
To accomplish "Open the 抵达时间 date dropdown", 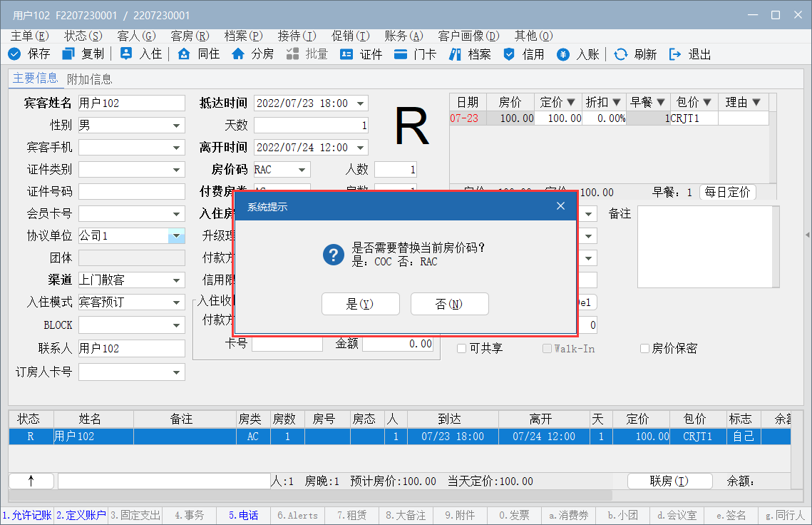I will pyautogui.click(x=361, y=103).
